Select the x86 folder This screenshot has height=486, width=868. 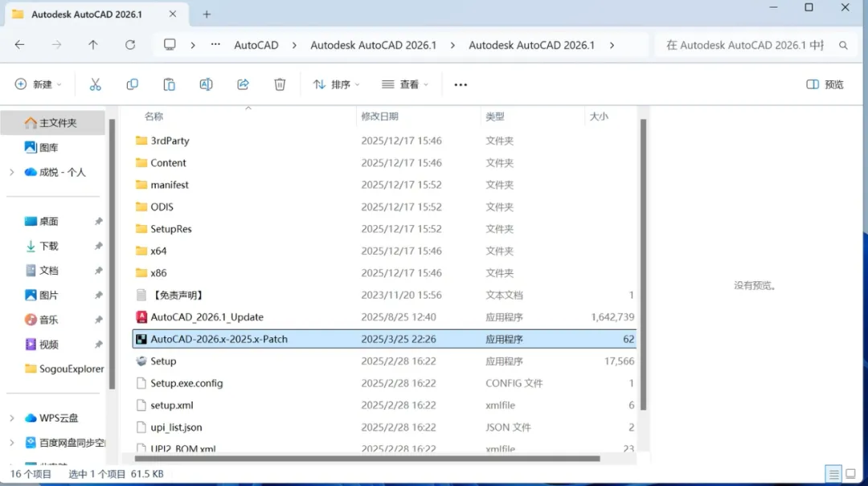point(384,273)
